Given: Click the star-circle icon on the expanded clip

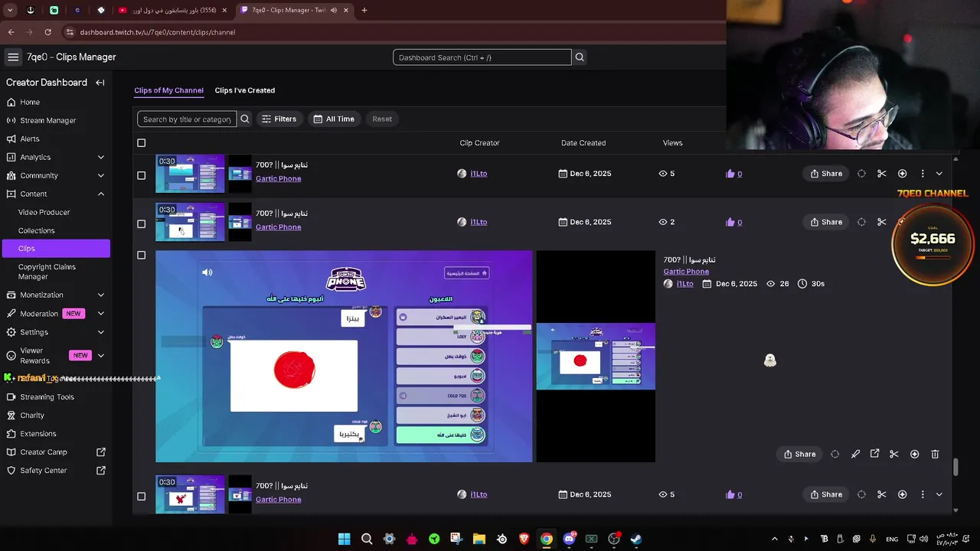Looking at the screenshot, I should click(914, 454).
